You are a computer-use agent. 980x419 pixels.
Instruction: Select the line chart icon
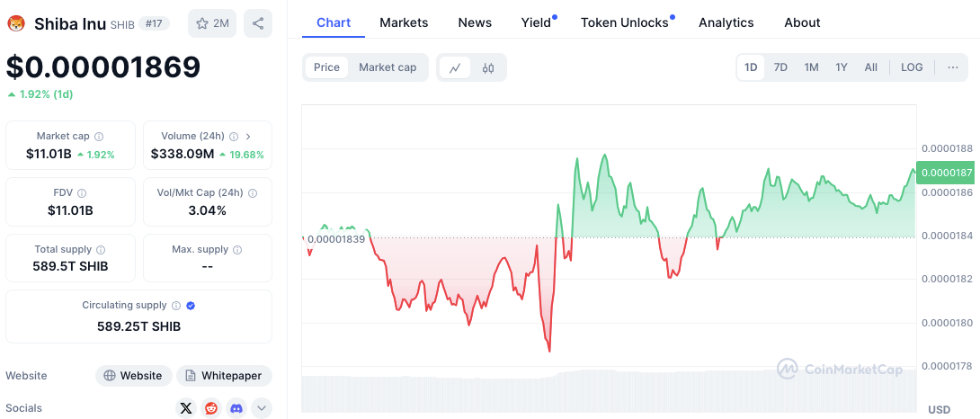[x=456, y=67]
